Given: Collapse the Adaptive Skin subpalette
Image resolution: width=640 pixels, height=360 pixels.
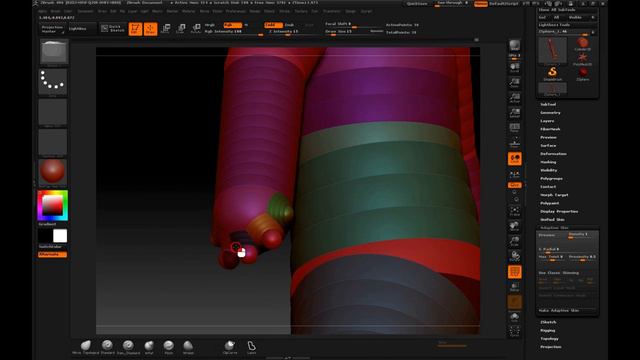Looking at the screenshot, I should [554, 228].
